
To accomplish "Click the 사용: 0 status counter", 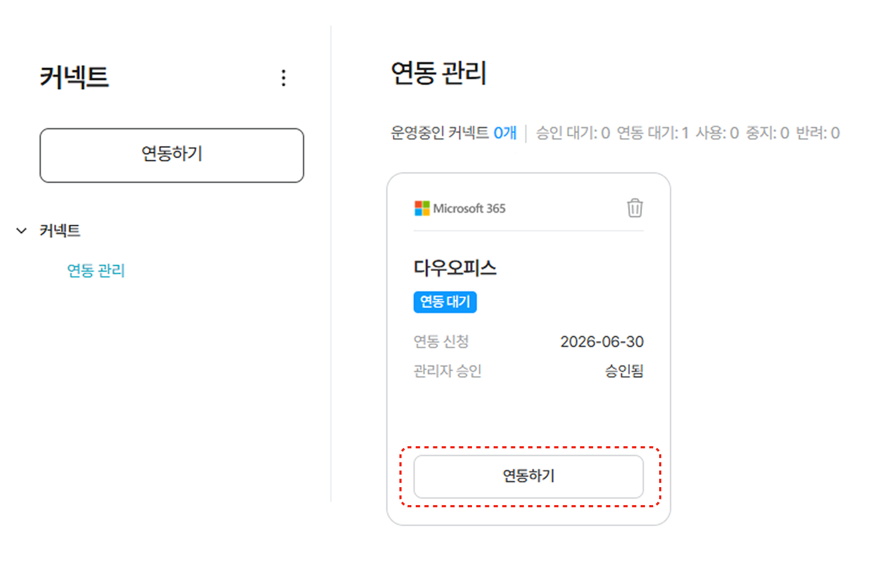I will 717,133.
